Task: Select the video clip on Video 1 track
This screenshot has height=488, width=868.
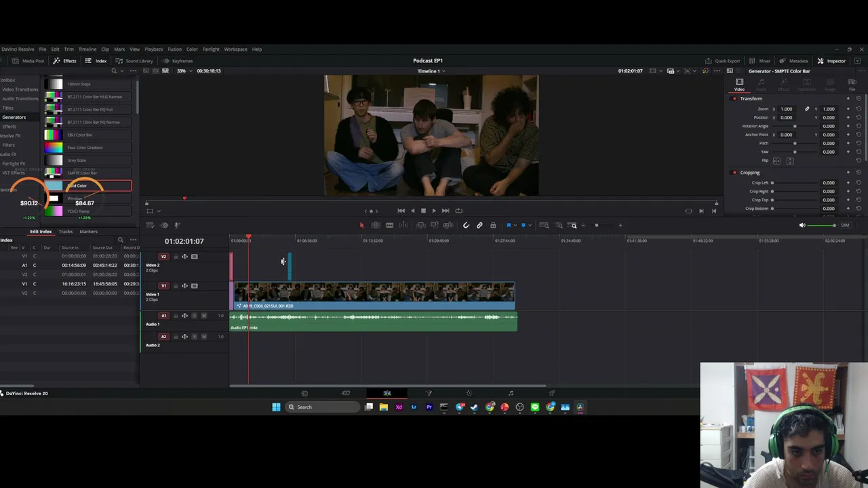Action: 374,296
